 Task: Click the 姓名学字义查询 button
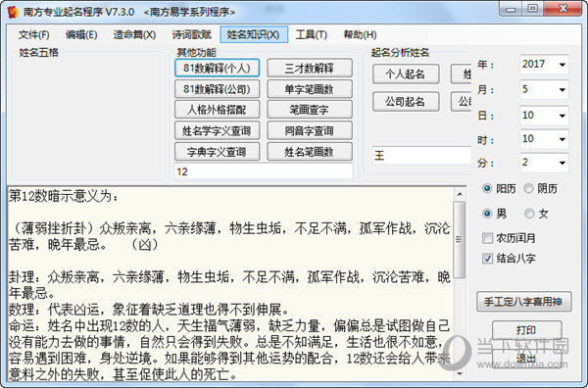(x=218, y=131)
